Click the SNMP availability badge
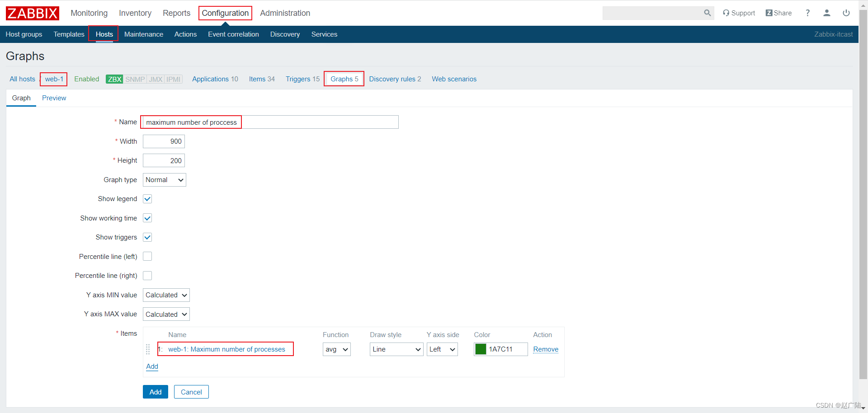The height and width of the screenshot is (413, 868). tap(135, 79)
